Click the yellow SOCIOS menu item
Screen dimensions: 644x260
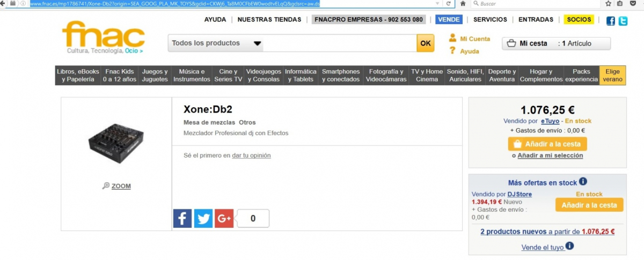579,20
